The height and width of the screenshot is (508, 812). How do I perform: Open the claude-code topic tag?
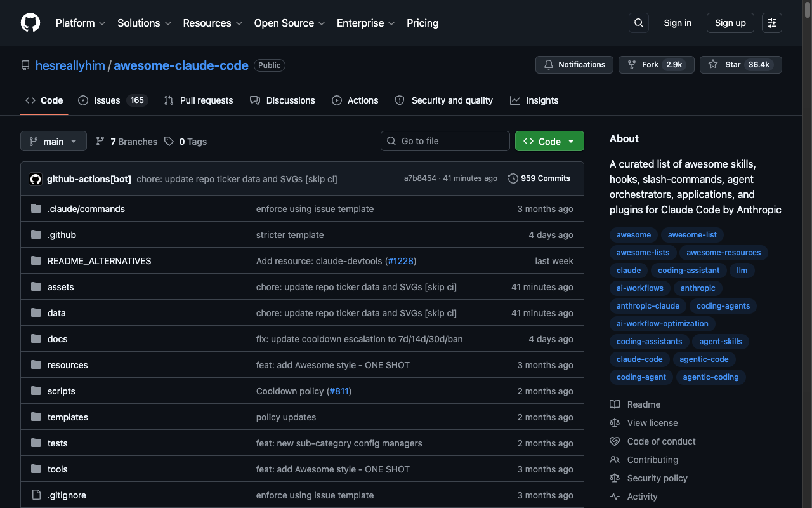[639, 359]
